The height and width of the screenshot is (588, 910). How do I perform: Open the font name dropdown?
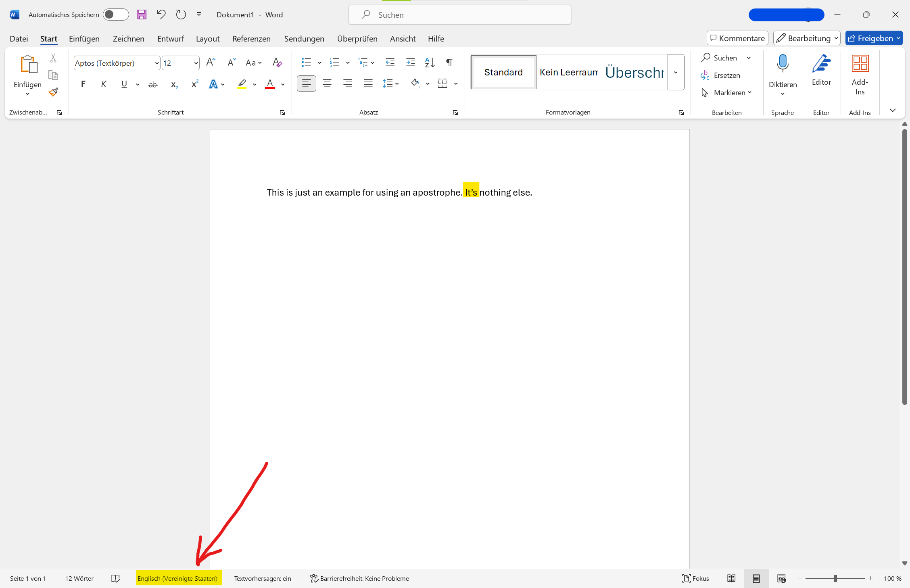(x=157, y=63)
